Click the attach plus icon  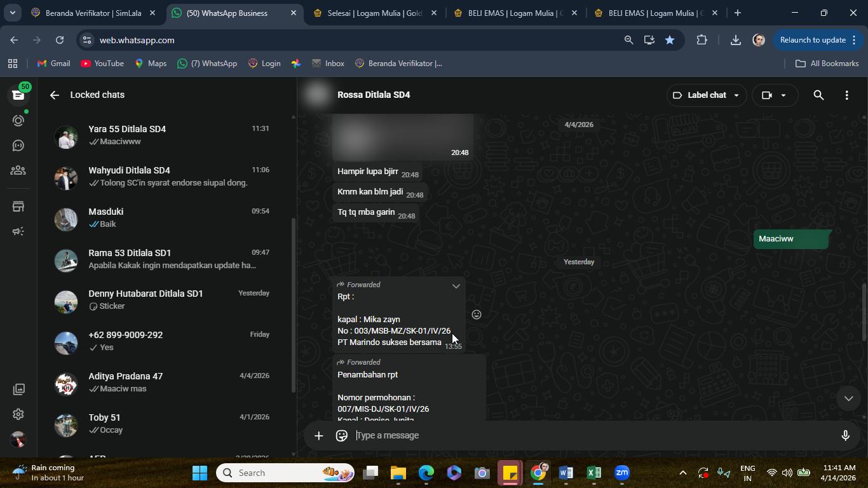(319, 435)
